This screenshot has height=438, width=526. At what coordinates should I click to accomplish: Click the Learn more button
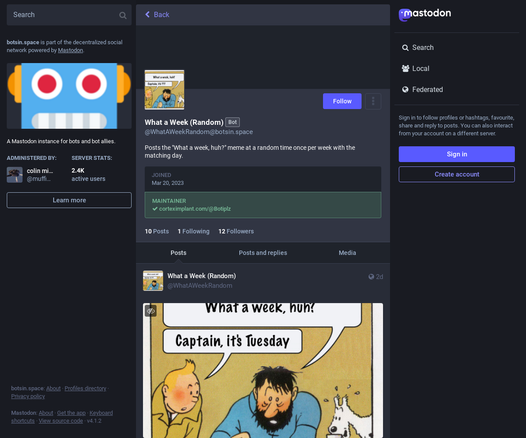(69, 200)
